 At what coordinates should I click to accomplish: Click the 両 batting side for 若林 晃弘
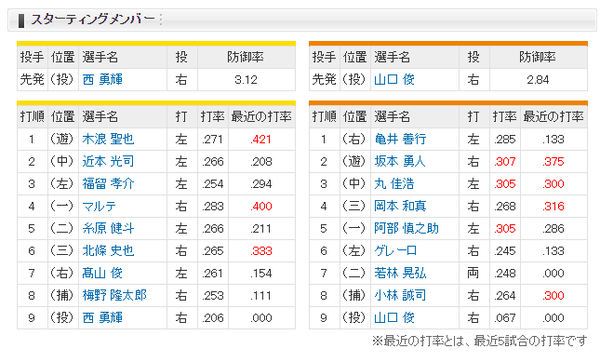473,273
